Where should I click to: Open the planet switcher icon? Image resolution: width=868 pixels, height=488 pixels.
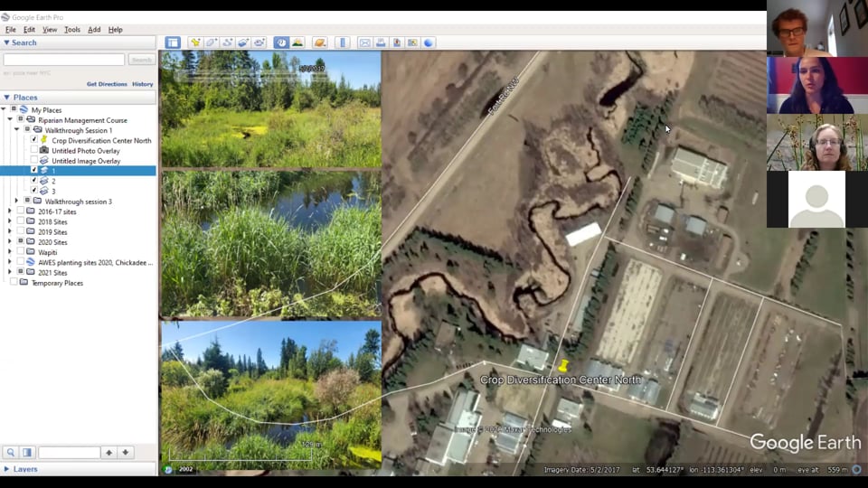pyautogui.click(x=320, y=42)
